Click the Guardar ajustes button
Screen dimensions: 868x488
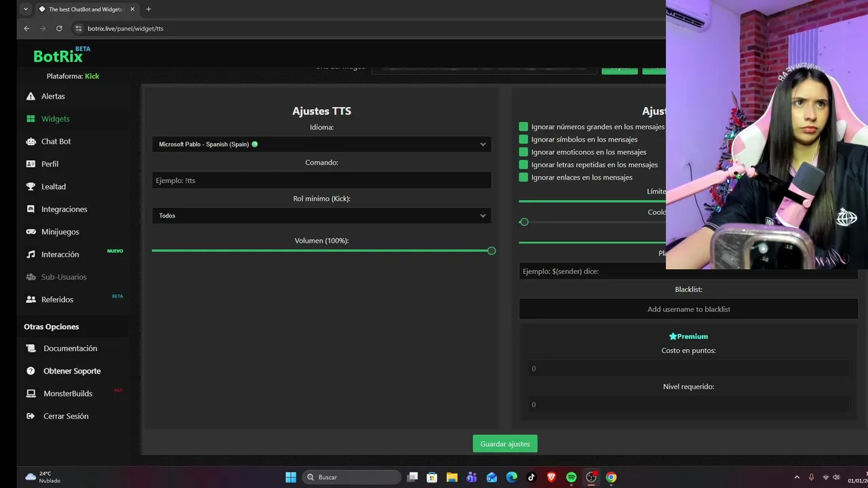pyautogui.click(x=505, y=444)
